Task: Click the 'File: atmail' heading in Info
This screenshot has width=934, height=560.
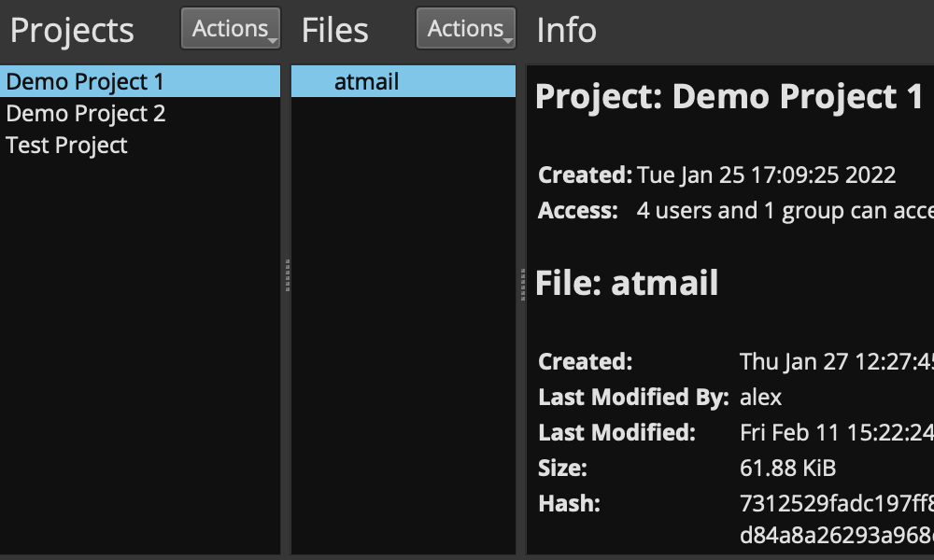Action: (627, 282)
